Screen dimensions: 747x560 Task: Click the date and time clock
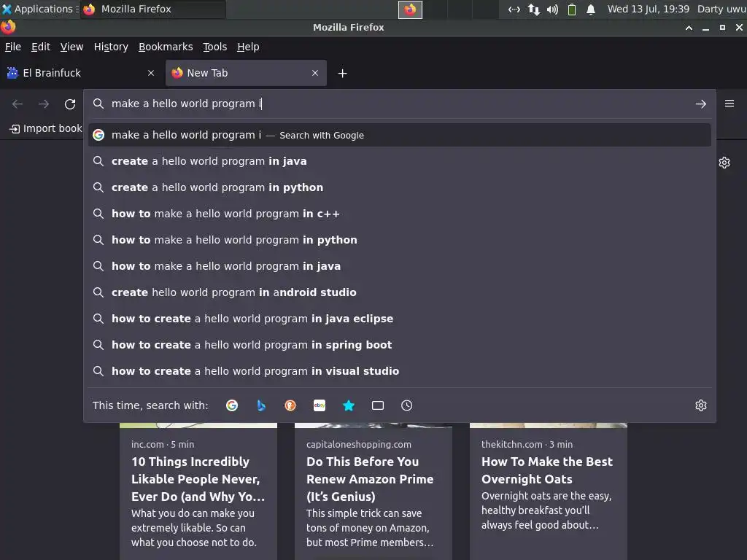point(649,9)
